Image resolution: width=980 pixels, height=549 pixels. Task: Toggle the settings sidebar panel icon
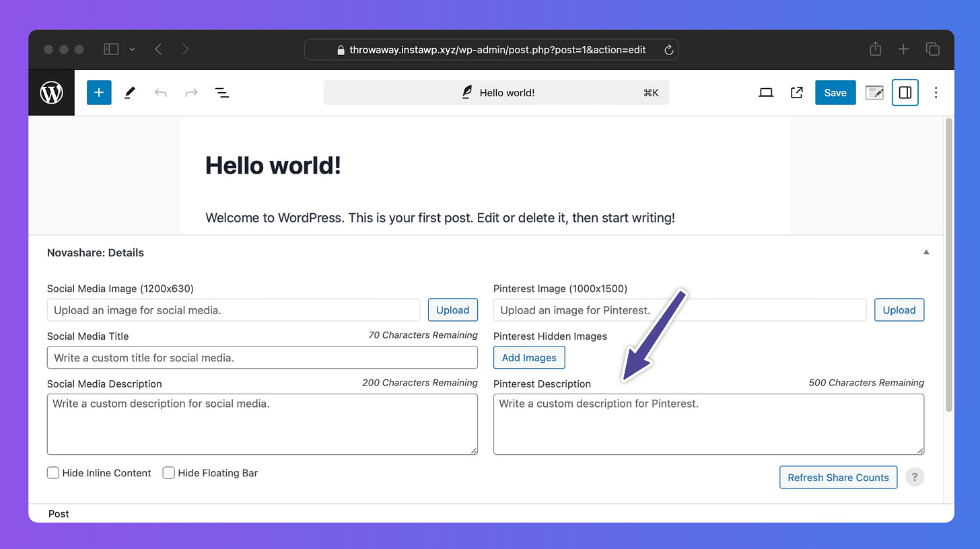[905, 93]
